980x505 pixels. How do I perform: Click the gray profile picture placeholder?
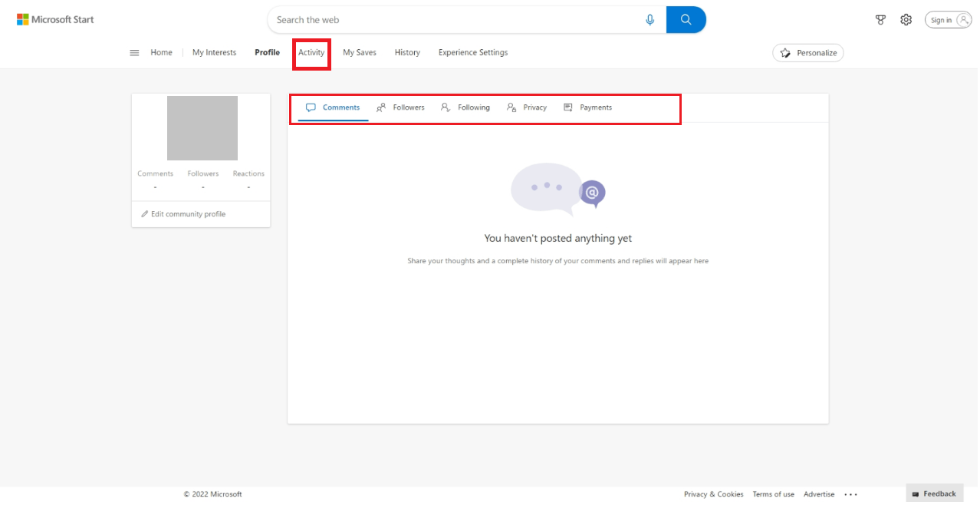(x=202, y=128)
